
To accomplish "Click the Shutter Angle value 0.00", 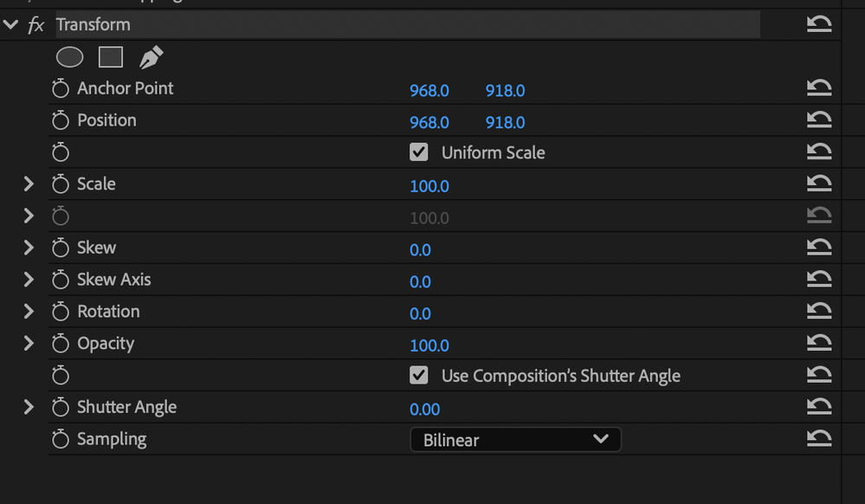I will tap(424, 409).
